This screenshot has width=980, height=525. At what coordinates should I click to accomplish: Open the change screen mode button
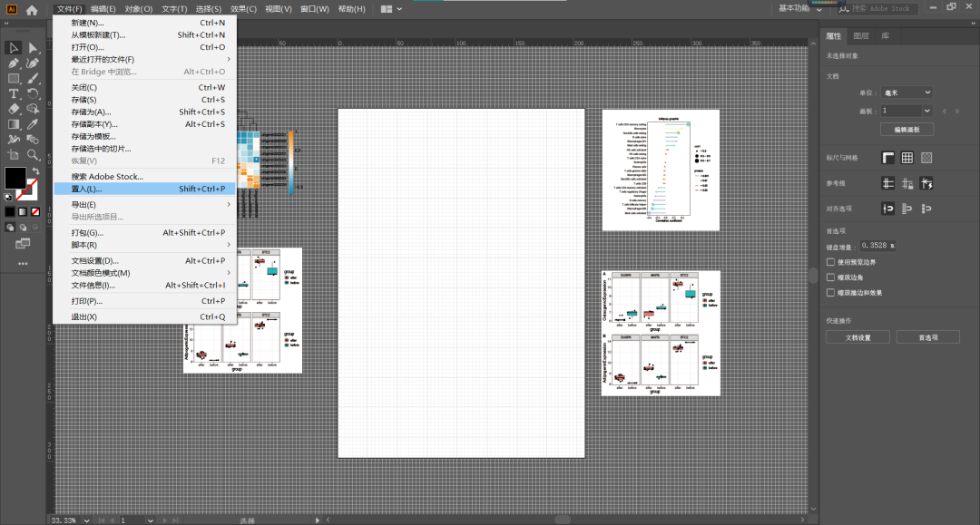pos(23,244)
